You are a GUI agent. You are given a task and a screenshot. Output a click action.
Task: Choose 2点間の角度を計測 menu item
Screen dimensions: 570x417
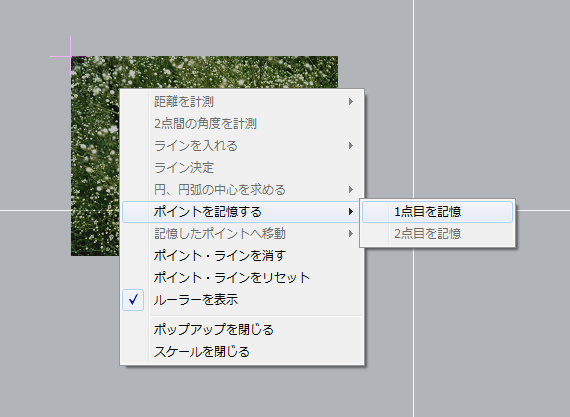point(242,124)
